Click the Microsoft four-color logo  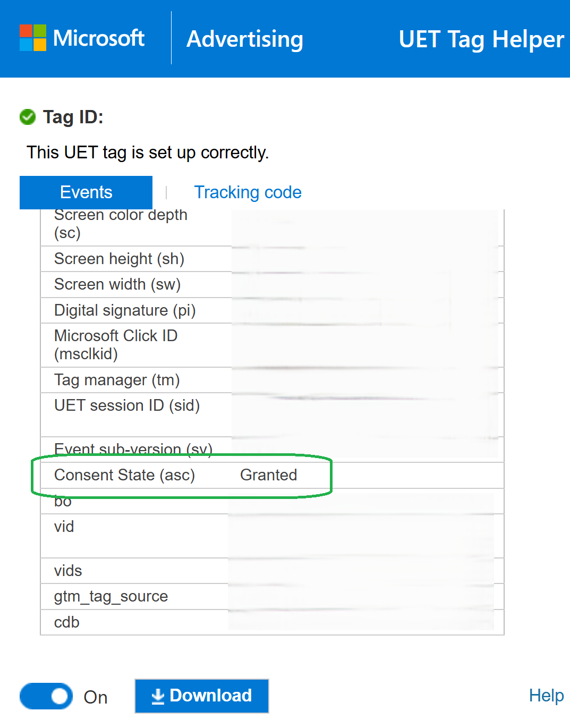(33, 38)
